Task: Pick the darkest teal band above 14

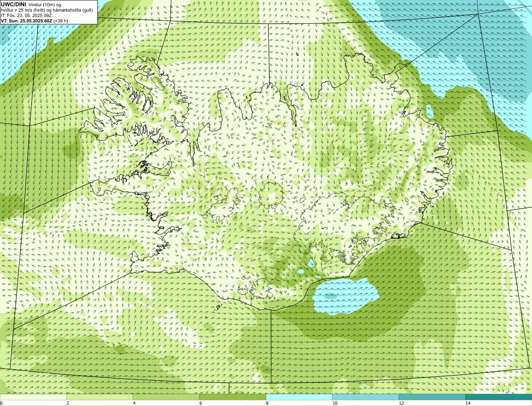Action: pos(499,397)
